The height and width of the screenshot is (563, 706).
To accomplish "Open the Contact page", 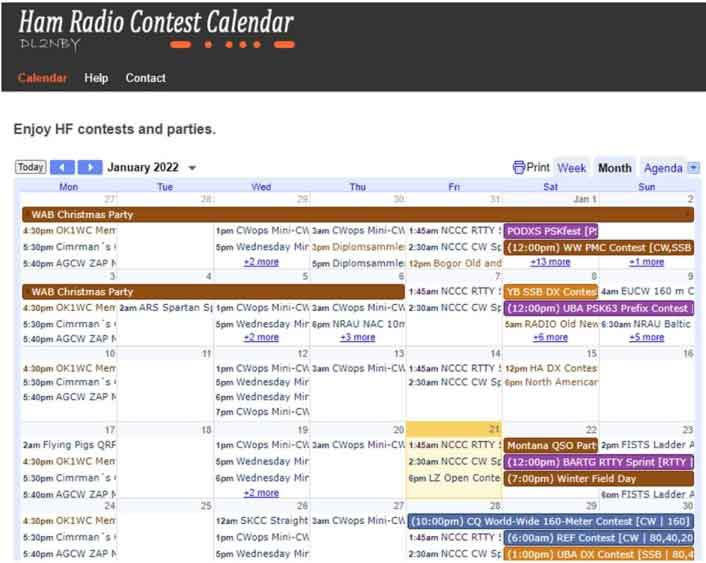I will (x=145, y=78).
